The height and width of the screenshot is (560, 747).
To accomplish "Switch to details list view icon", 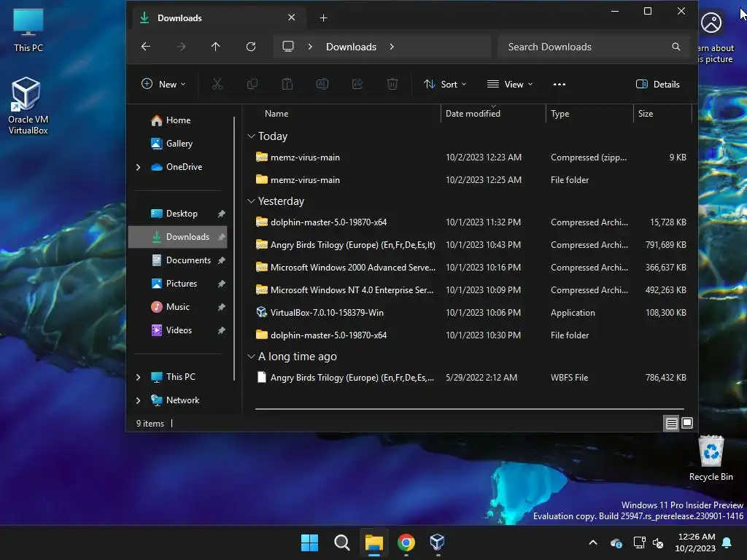I will pos(672,423).
